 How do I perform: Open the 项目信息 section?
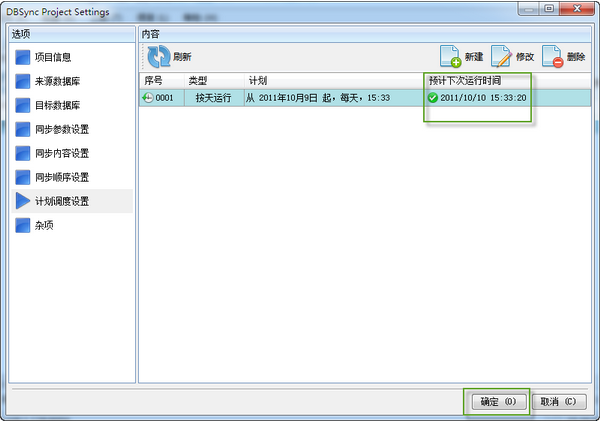[53, 57]
